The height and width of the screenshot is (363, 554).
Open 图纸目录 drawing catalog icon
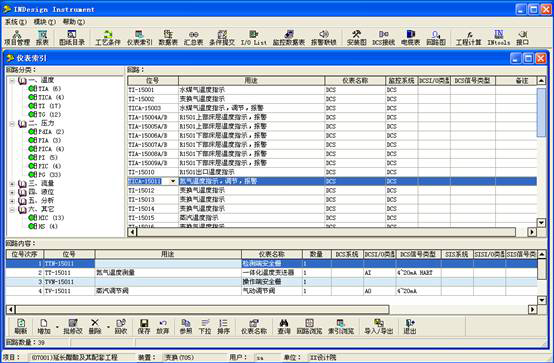click(72, 38)
